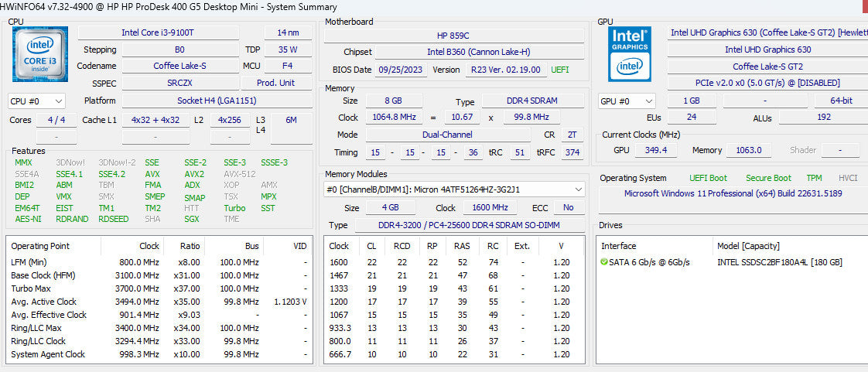The width and height of the screenshot is (868, 372).
Task: Click the Coffee Lake-S codename field
Action: pyautogui.click(x=179, y=66)
